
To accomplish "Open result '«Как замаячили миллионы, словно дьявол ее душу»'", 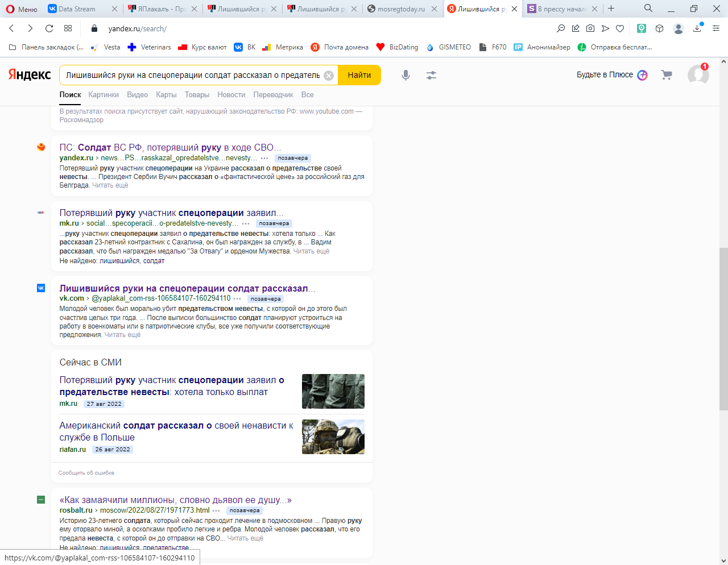I will [x=175, y=500].
